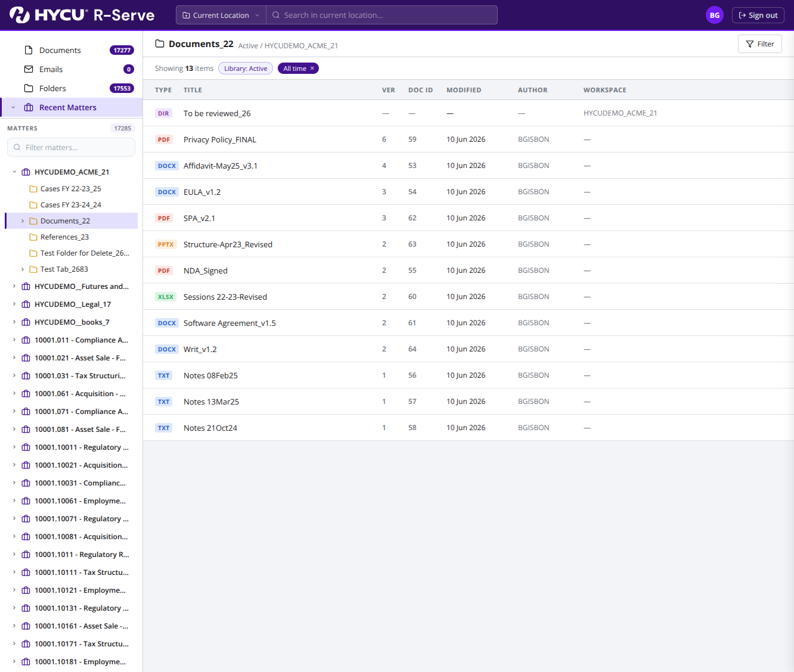The height and width of the screenshot is (672, 794).
Task: Click the HYCU R-Serve logo icon
Action: pyautogui.click(x=20, y=15)
